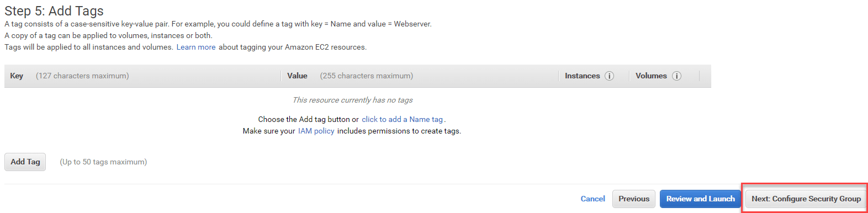Click the Instances info icon
Image resolution: width=868 pixels, height=213 pixels.
pos(609,76)
